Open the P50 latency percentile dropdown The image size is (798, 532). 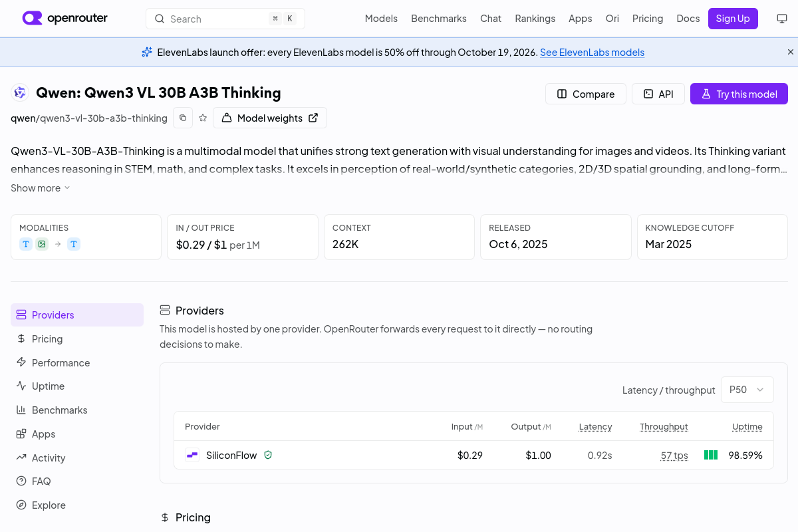(x=747, y=390)
